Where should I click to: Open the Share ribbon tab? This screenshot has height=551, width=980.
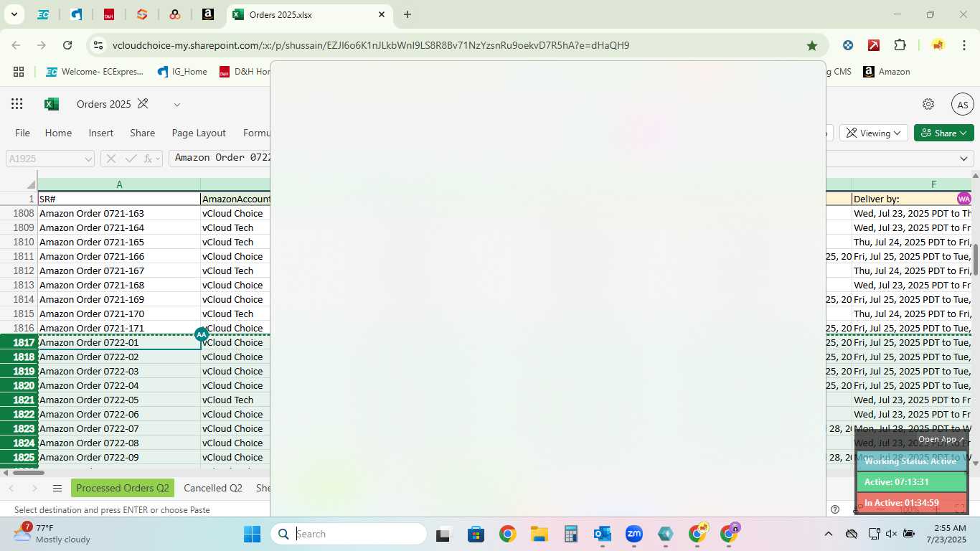[x=142, y=133]
